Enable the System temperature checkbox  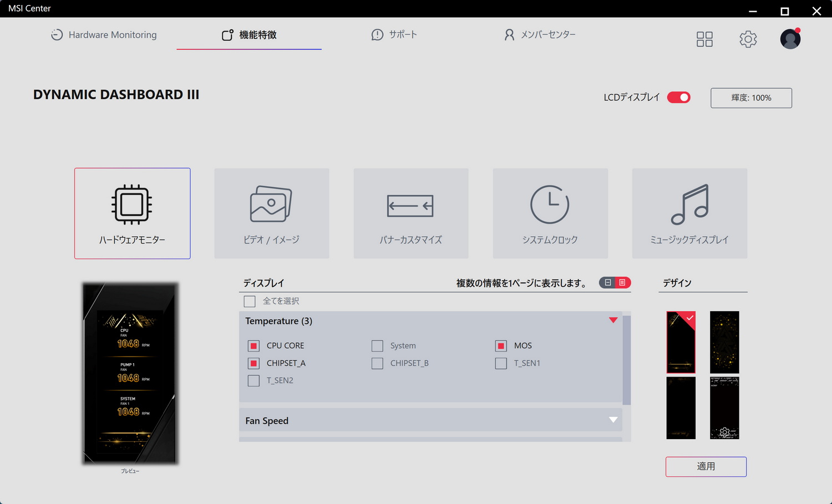[377, 345]
